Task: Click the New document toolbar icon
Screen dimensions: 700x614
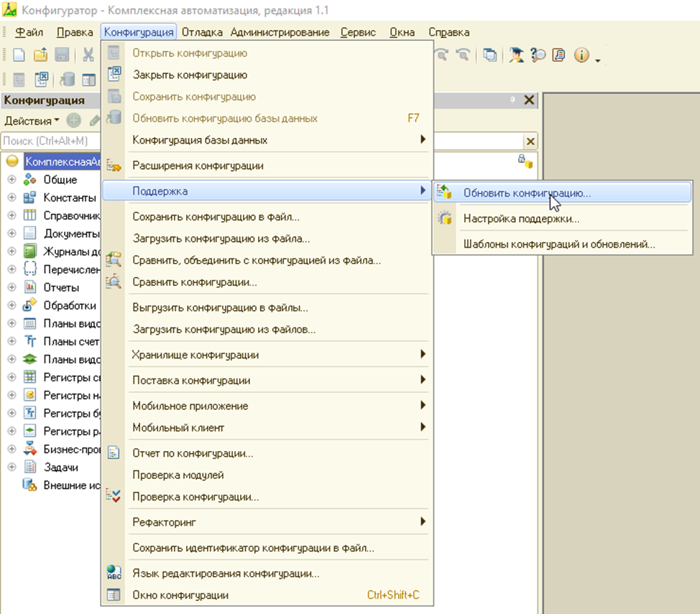Action: [19, 55]
